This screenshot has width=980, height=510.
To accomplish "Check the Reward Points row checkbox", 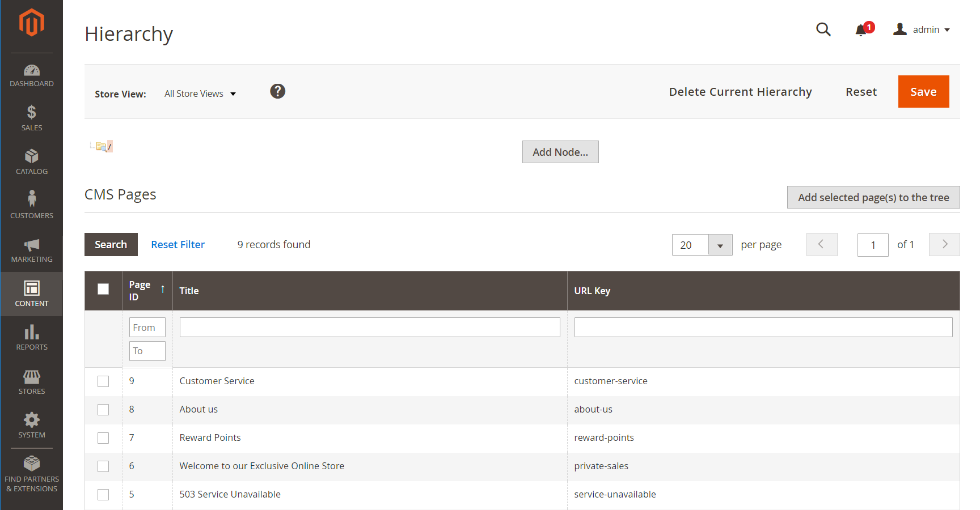I will tap(103, 438).
